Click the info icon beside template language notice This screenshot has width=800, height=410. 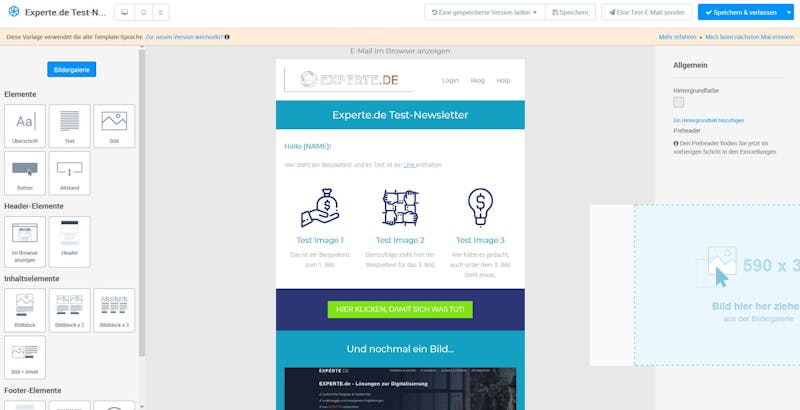pos(227,37)
